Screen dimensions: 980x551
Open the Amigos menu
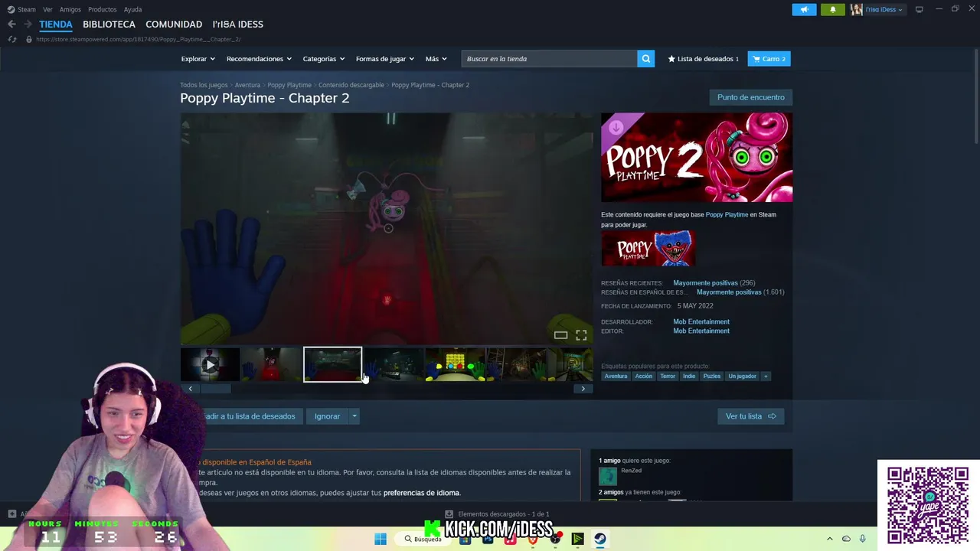[x=70, y=9]
